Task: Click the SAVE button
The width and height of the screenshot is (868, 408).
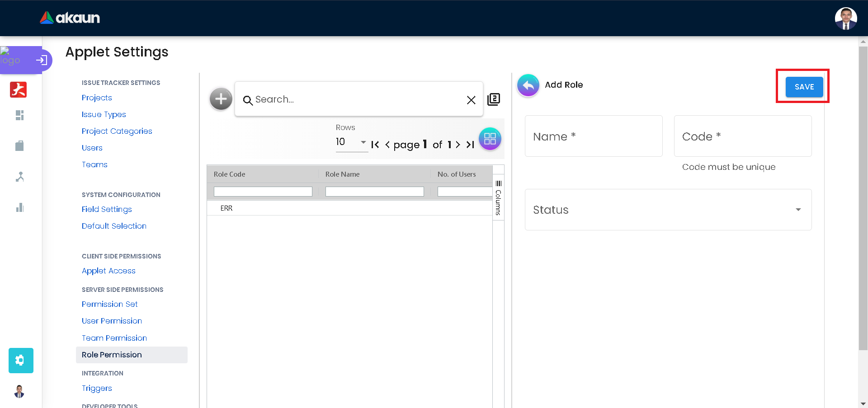Action: [x=804, y=87]
